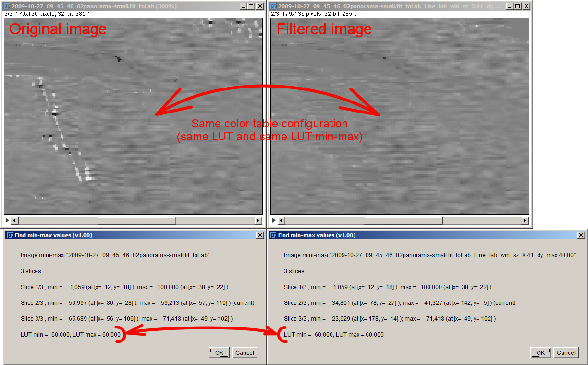Image resolution: width=588 pixels, height=365 pixels.
Task: Click the image info subtitle in the toLab window
Action: [48, 14]
